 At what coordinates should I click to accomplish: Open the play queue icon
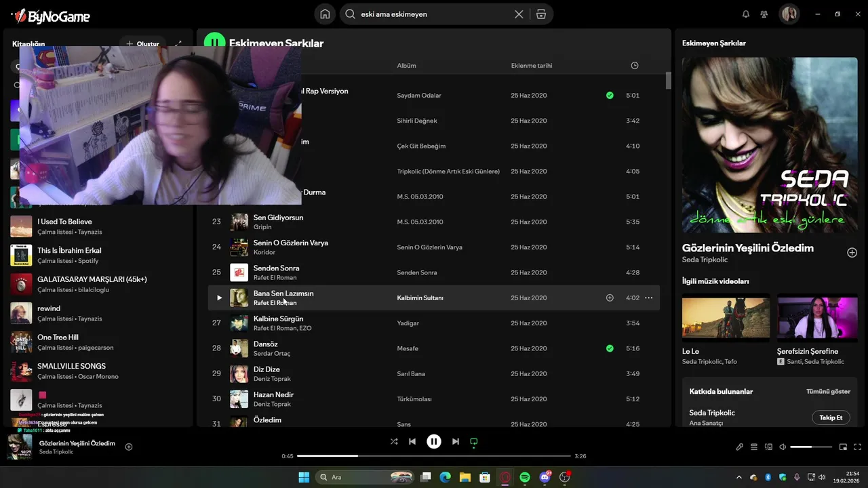[754, 447]
